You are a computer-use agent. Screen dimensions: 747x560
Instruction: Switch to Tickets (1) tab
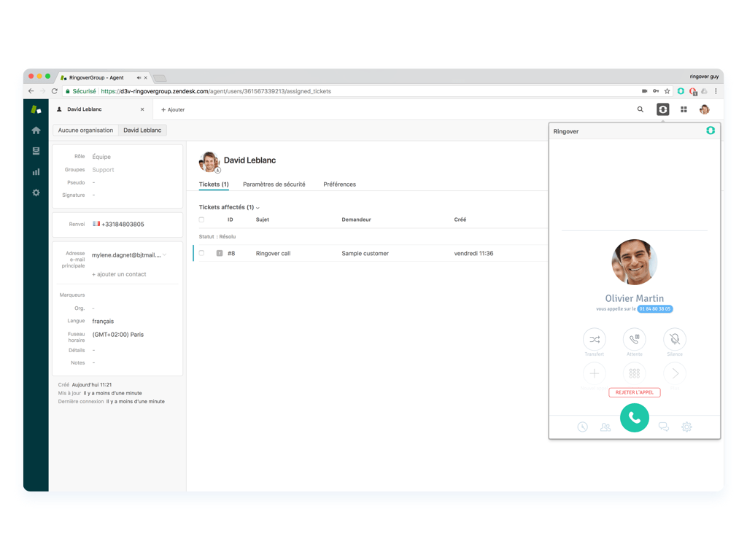[214, 184]
